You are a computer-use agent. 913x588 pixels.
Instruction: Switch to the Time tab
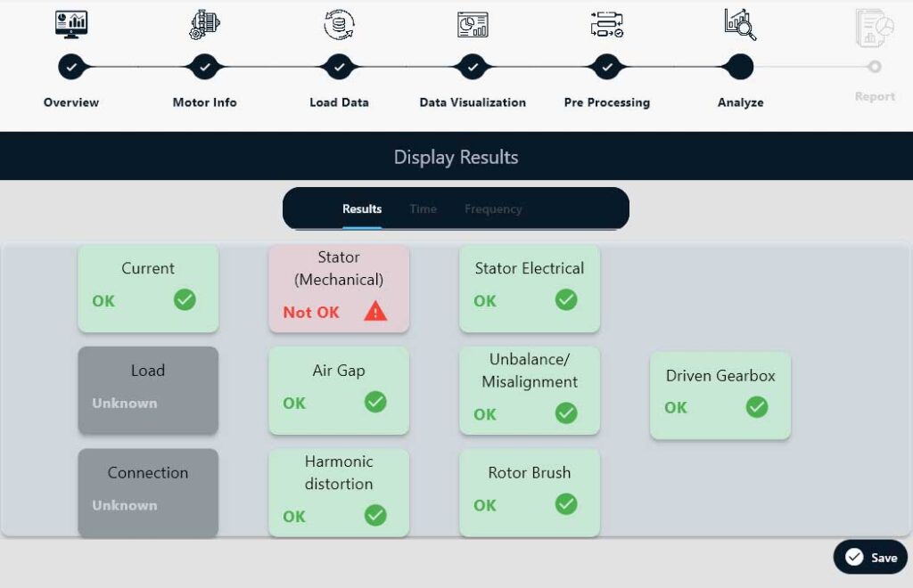click(423, 209)
